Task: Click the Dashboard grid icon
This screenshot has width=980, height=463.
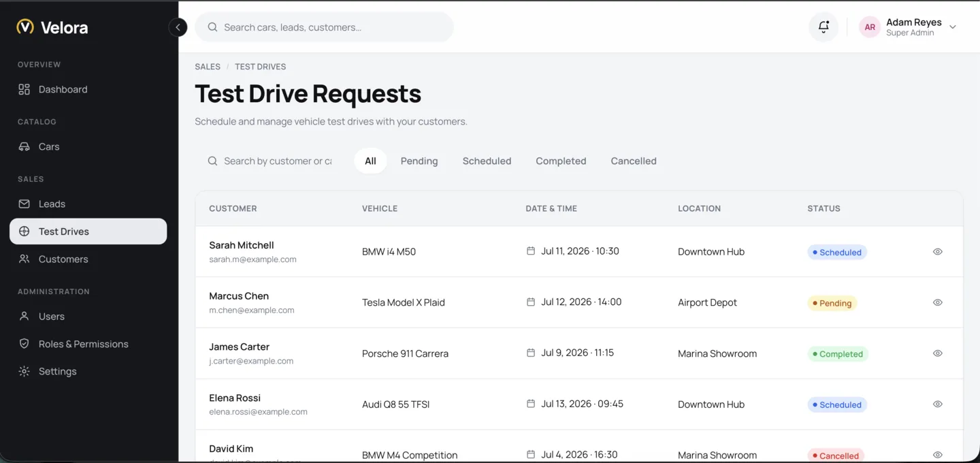Action: pos(24,89)
